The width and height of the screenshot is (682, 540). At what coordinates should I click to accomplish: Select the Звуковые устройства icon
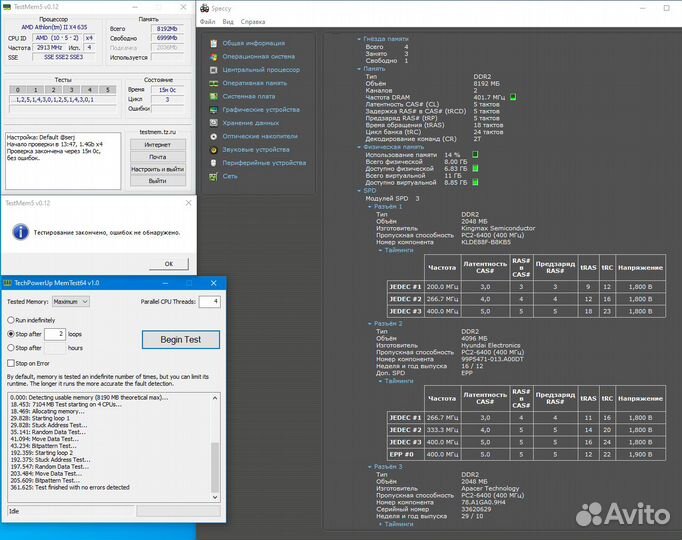pyautogui.click(x=214, y=149)
